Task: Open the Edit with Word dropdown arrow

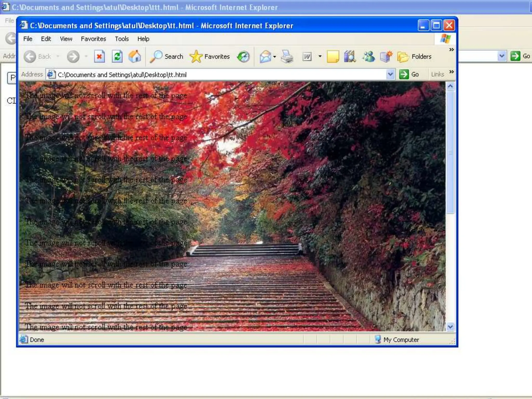Action: click(x=320, y=56)
